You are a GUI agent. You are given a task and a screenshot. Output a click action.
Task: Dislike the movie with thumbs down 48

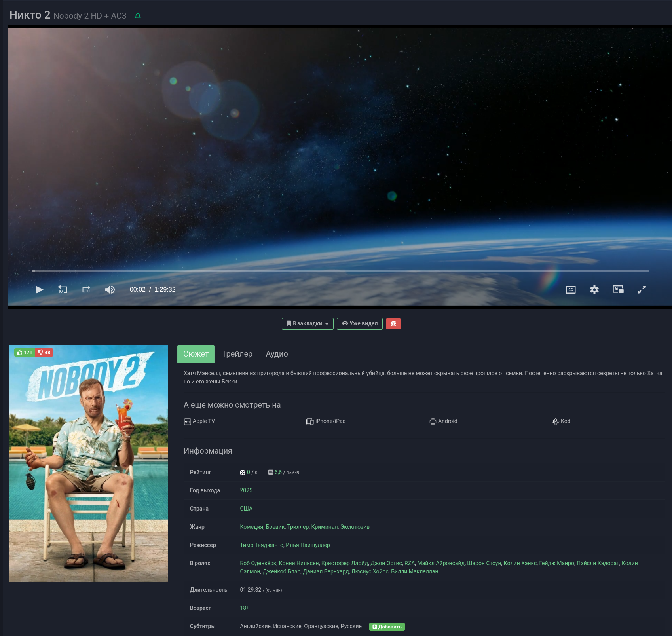[44, 352]
